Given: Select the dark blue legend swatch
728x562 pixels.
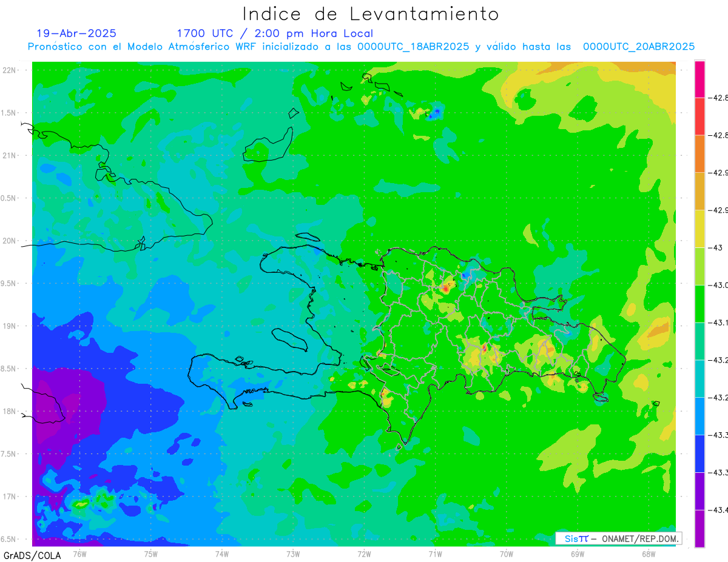Looking at the screenshot, I should tap(699, 453).
